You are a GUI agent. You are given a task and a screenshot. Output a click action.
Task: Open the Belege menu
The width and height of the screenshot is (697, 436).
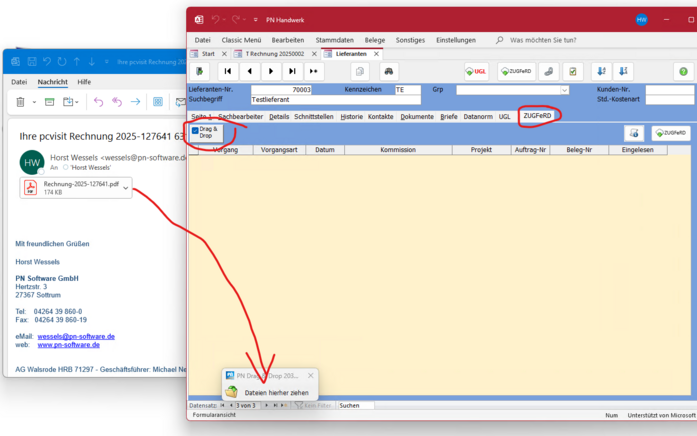[375, 40]
